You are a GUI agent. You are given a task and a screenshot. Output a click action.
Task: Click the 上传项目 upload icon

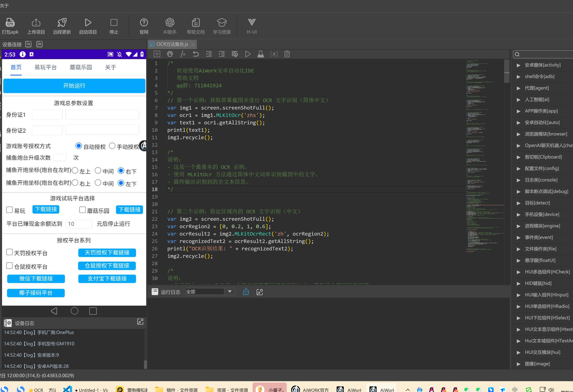[x=36, y=23]
